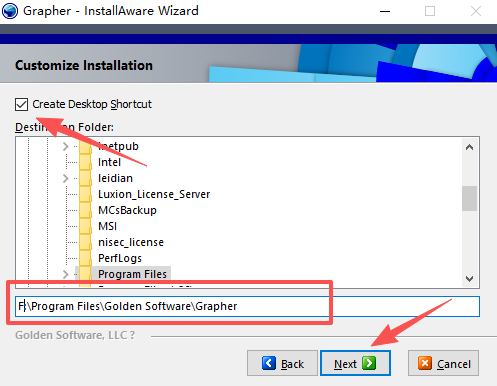
Task: Select the Intel tree row
Action: [x=109, y=162]
